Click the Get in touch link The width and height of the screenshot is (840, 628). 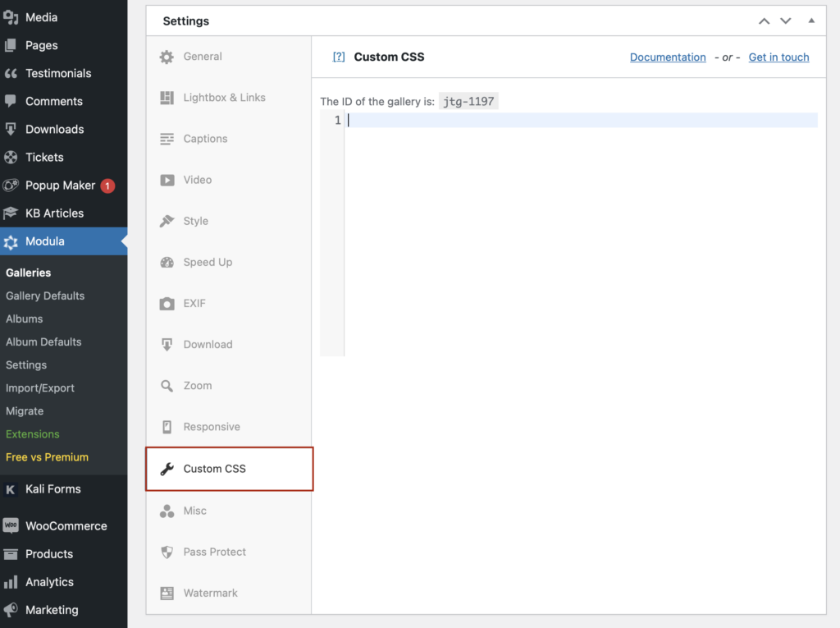coord(778,57)
